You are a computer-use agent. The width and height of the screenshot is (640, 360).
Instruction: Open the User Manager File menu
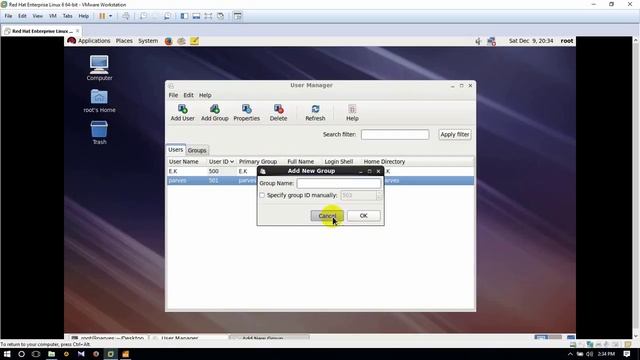(x=173, y=95)
